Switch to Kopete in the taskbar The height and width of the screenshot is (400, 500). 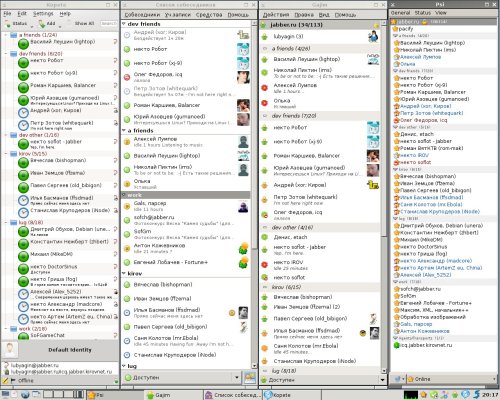tap(291, 395)
